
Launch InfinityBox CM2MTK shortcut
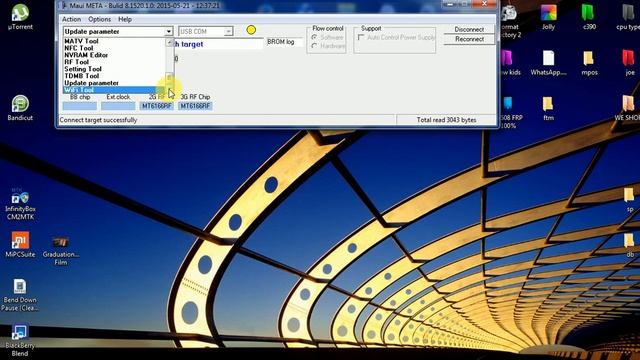20,205
